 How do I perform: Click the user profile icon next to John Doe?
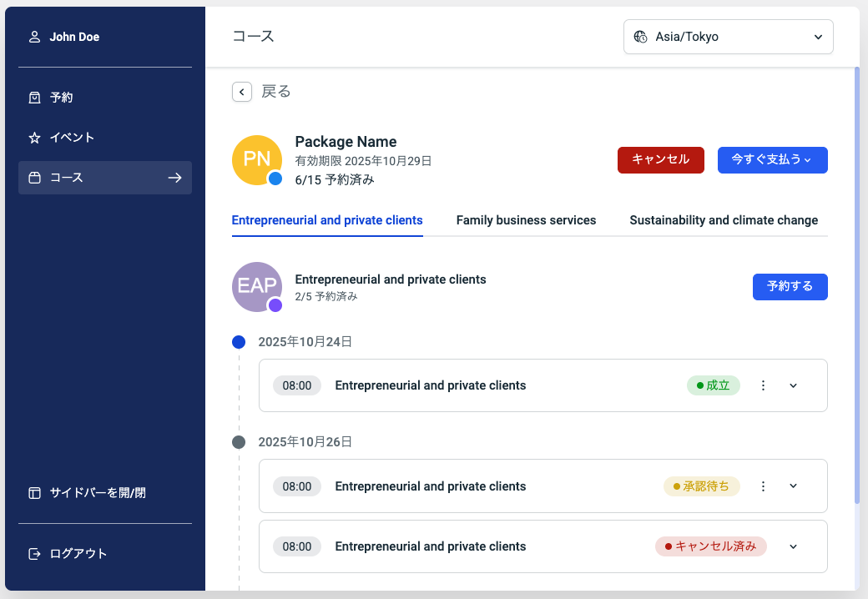(34, 37)
